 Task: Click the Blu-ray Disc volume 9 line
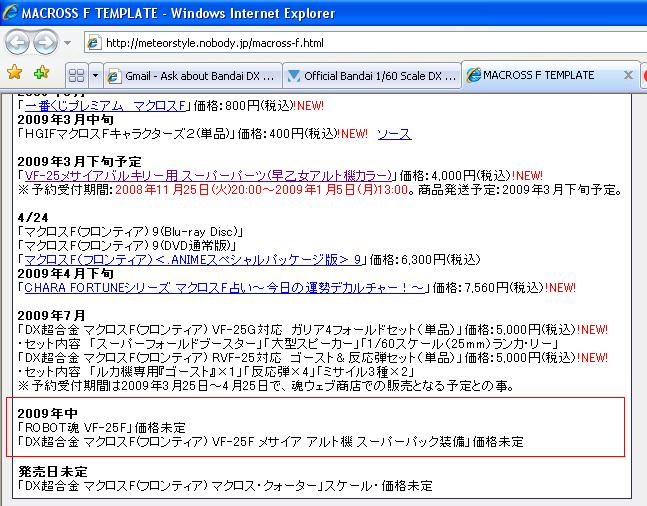(x=130, y=232)
